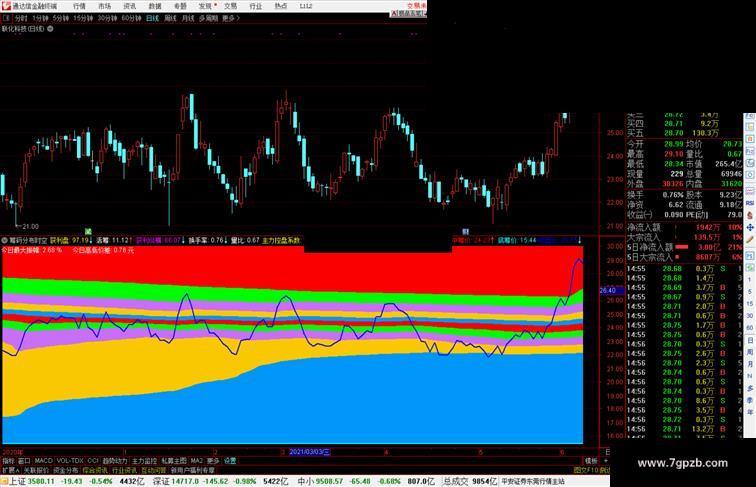This screenshot has width=756, height=487.
Task: Select the 日线 daily chart tab
Action: tap(152, 18)
